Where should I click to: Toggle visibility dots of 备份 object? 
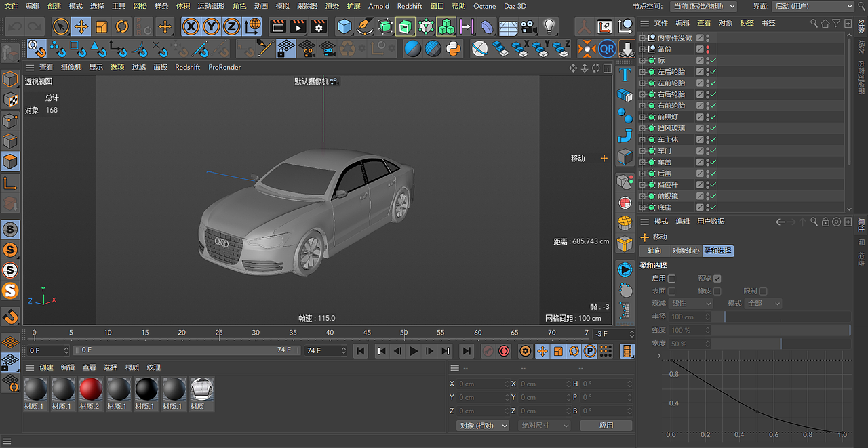pos(708,47)
